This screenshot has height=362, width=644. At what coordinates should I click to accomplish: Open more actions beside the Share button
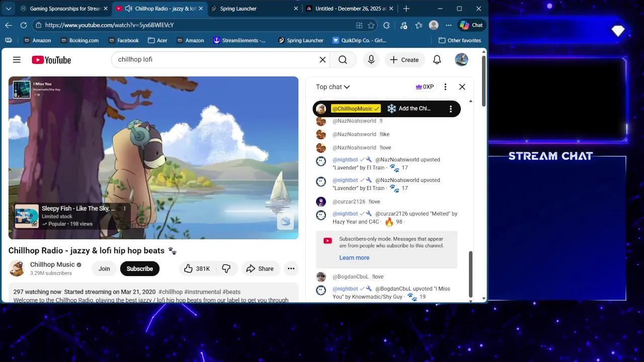point(291,268)
